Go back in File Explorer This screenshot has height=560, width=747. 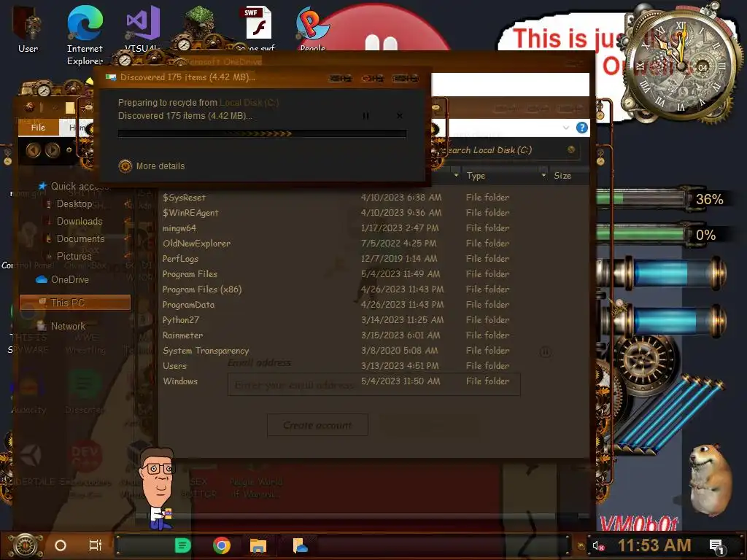pyautogui.click(x=33, y=150)
